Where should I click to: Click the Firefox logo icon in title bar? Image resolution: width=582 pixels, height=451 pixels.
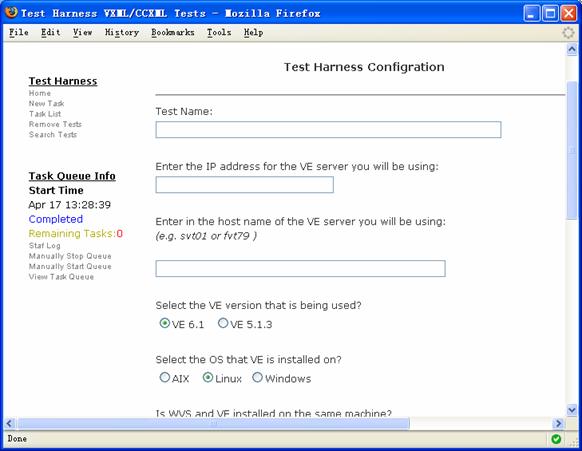(11, 12)
